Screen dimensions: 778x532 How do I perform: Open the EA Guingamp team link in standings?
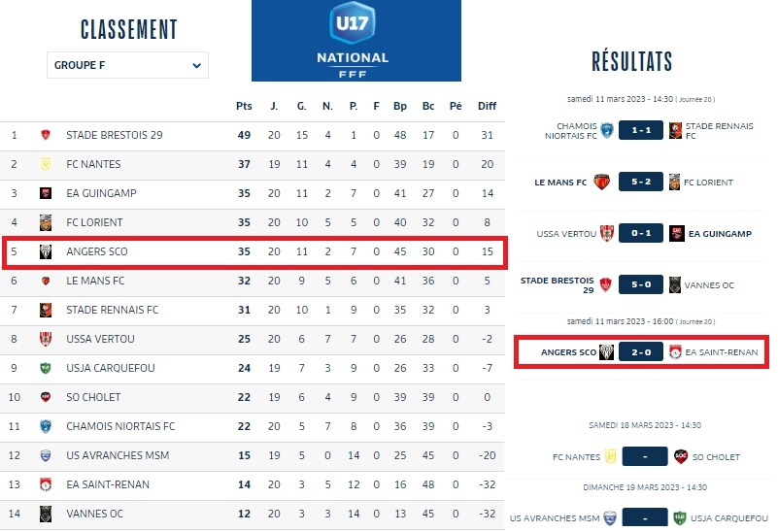[101, 193]
